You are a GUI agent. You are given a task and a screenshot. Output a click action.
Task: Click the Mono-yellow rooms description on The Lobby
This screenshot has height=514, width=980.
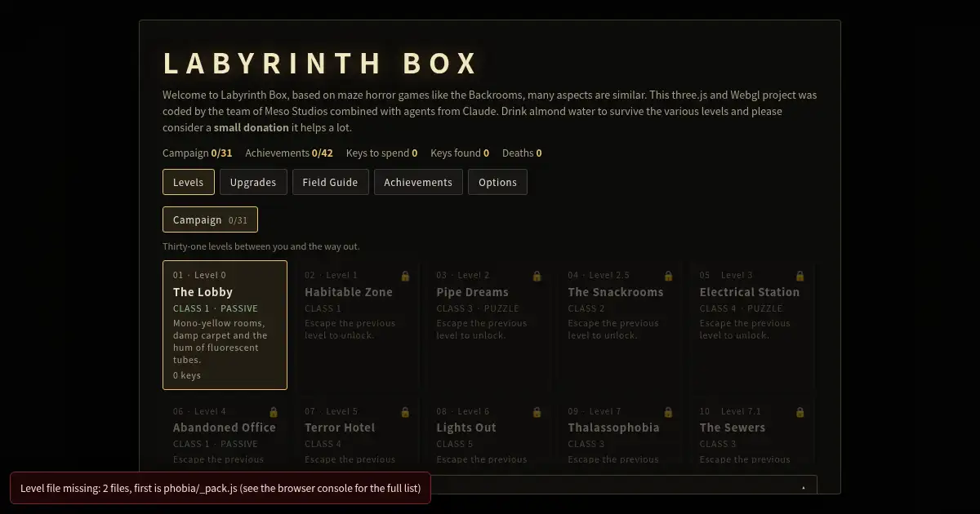pos(220,341)
